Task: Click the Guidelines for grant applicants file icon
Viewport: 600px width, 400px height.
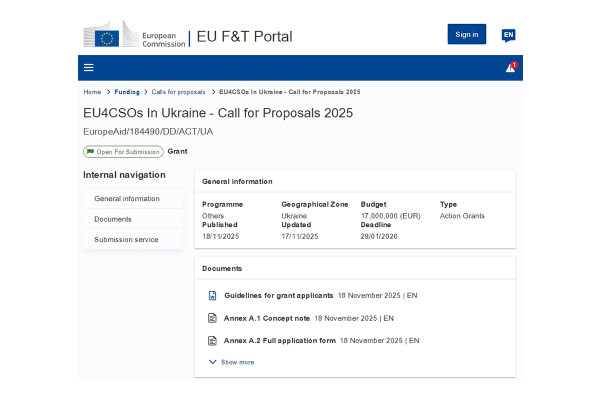Action: [212, 296]
